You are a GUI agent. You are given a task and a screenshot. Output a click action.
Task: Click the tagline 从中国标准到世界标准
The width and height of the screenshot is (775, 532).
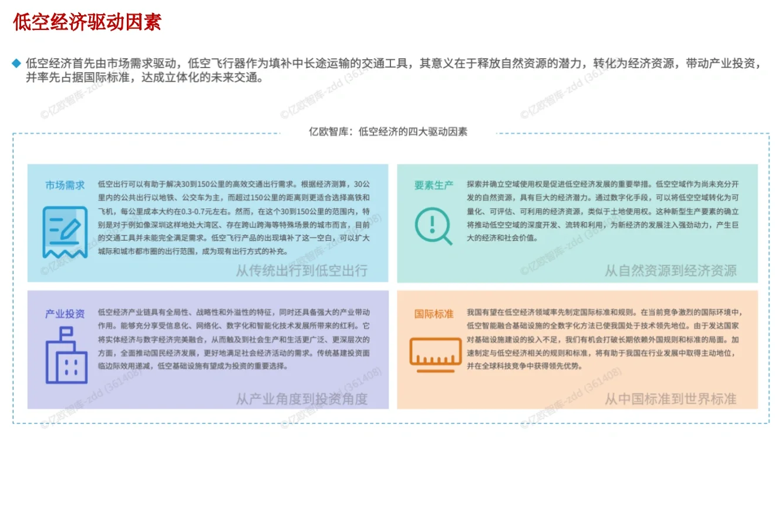(670, 399)
